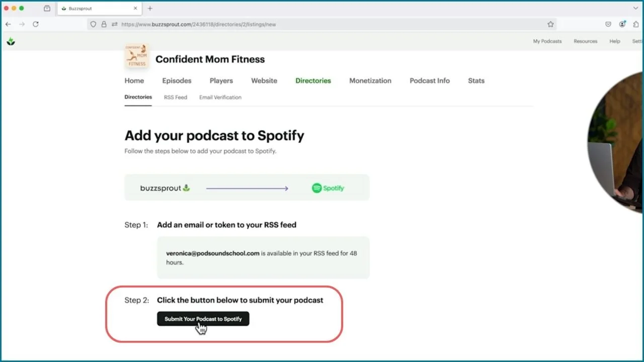644x362 pixels.
Task: Open My Podcasts link
Action: 547,41
